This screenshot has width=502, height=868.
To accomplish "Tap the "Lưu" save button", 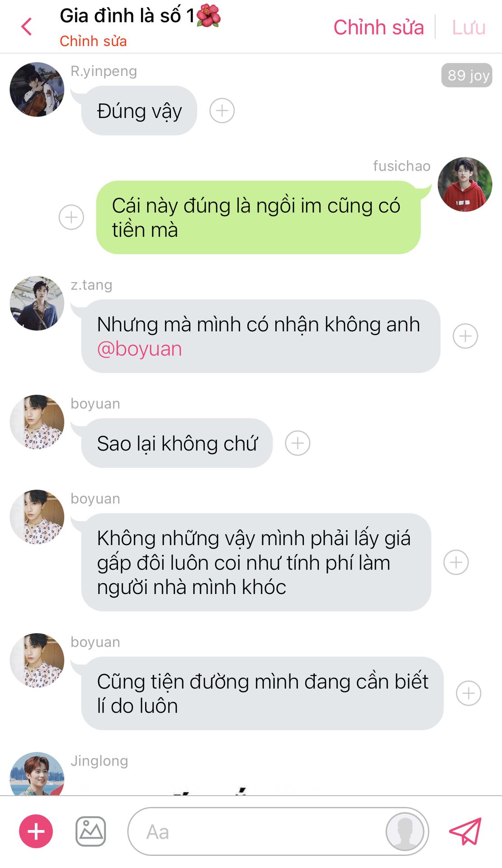I will (469, 27).
